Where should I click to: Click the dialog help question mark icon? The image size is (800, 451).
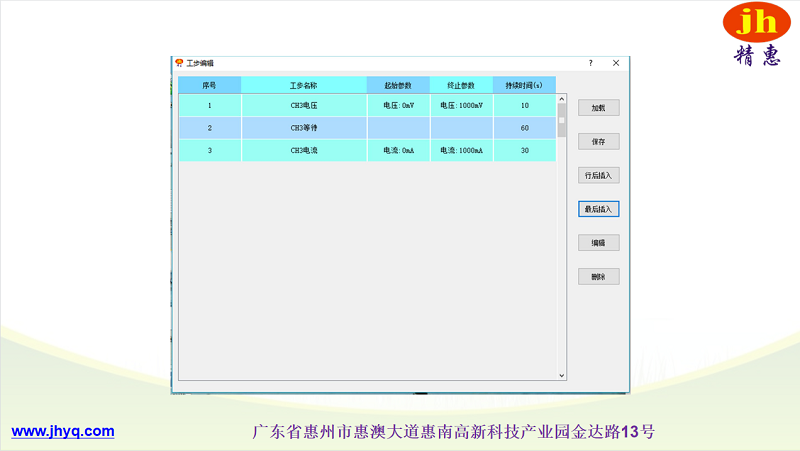point(590,63)
